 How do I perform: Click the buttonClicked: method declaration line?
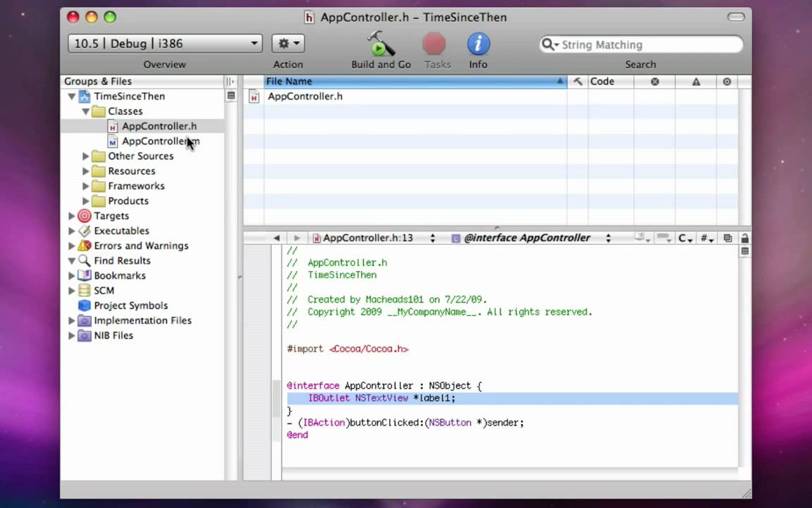tap(405, 423)
